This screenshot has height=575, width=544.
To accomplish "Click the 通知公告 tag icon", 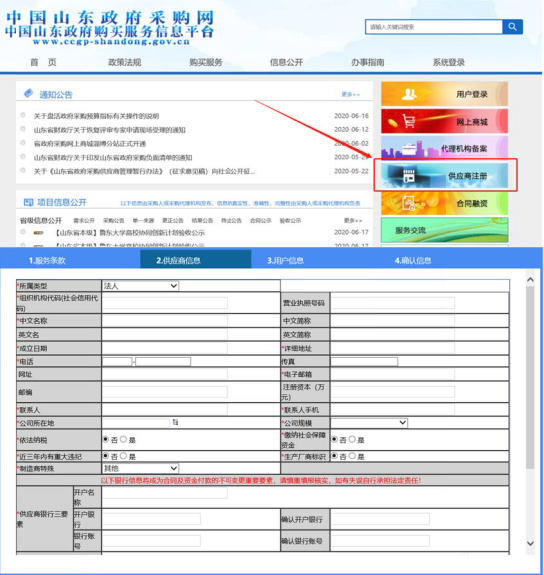I will 28,94.
